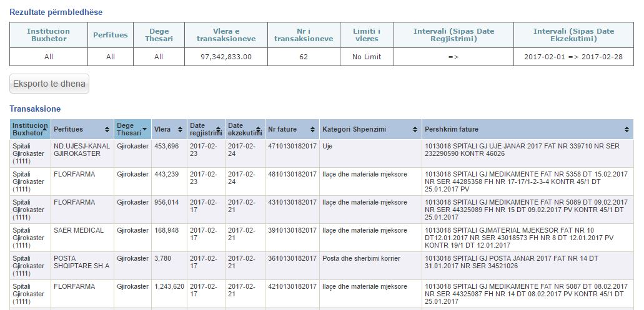Sort by Pershkrim fature with arrow icon
Image resolution: width=644 pixels, height=310 pixels.
[627, 129]
